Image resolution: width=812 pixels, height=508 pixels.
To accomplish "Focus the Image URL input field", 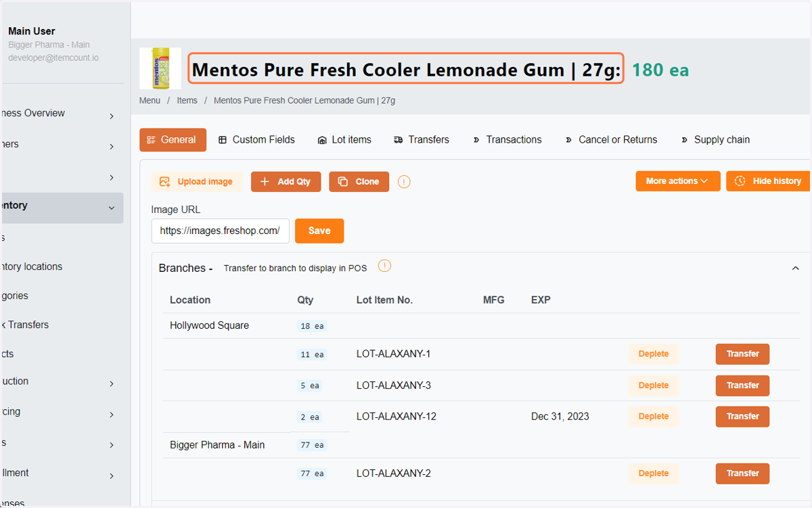I will coord(220,231).
